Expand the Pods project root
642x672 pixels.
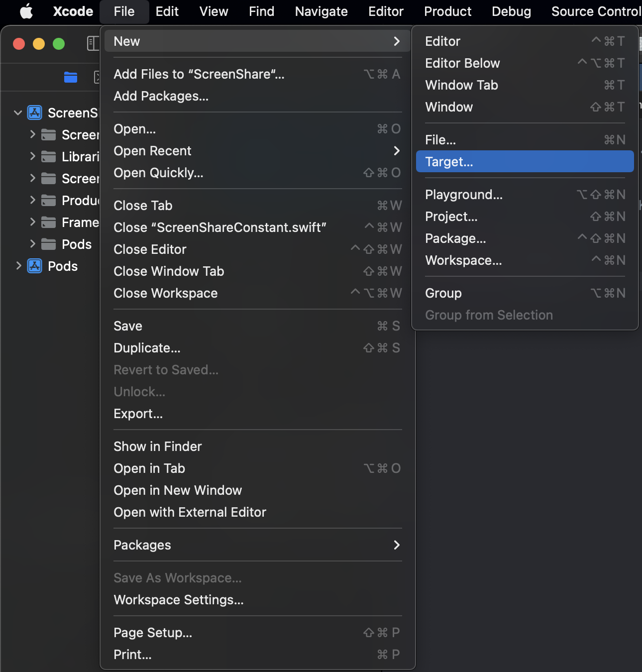coord(18,266)
